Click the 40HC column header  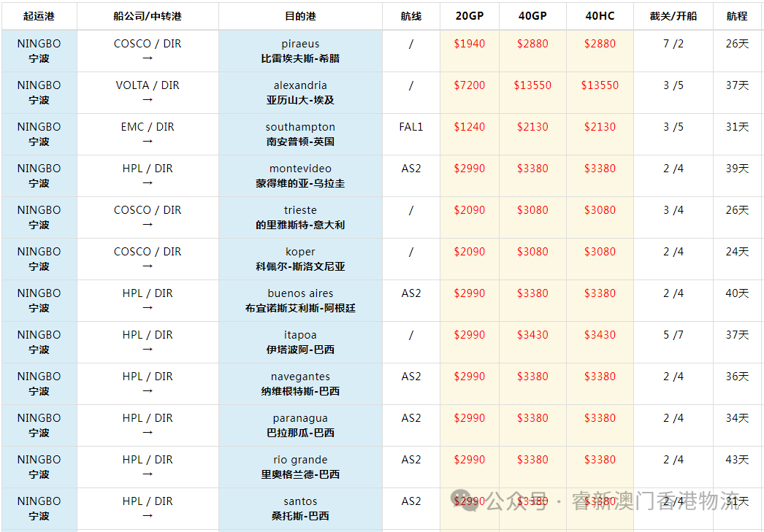[x=600, y=16]
